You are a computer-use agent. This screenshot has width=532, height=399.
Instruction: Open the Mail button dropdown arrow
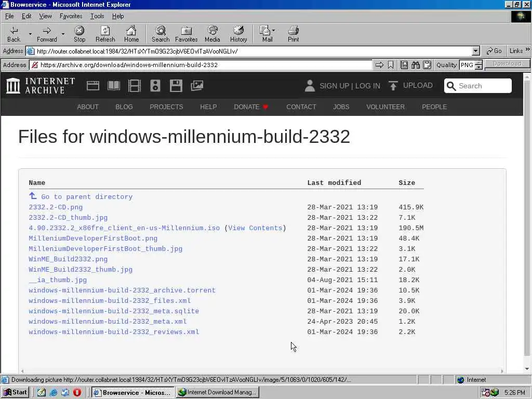click(273, 31)
